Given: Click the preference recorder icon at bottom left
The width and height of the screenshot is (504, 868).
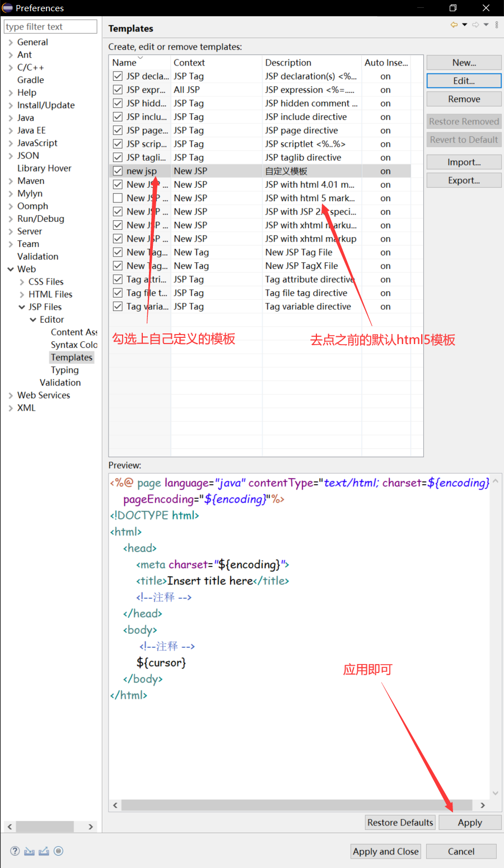Looking at the screenshot, I should (58, 851).
